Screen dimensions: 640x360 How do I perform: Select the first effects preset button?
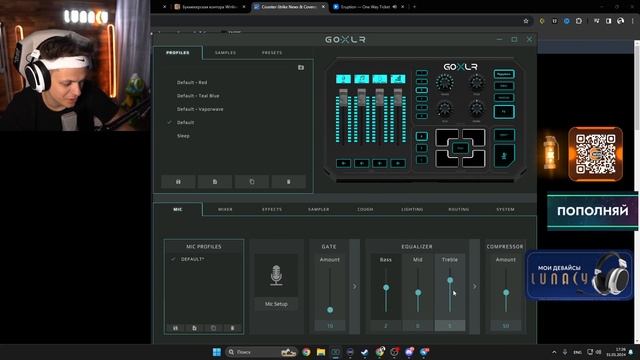[422, 73]
